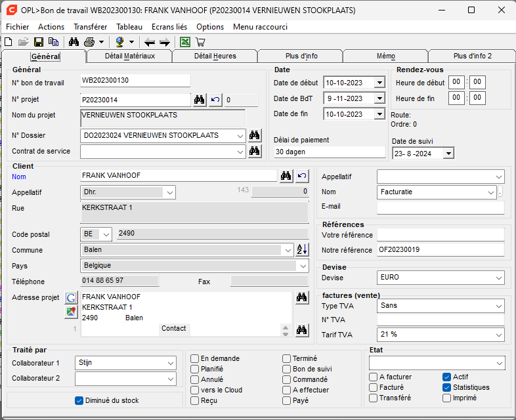Search project address with binoculars icon
Screen dimensions: 516x420
[302, 297]
